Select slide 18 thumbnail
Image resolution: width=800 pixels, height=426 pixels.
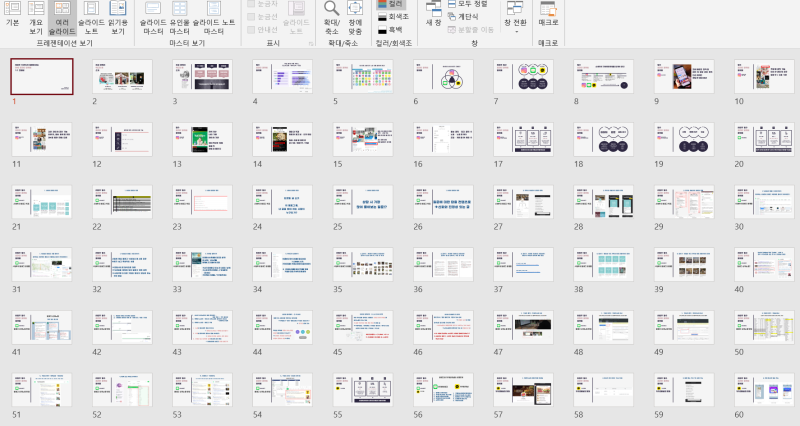point(604,139)
